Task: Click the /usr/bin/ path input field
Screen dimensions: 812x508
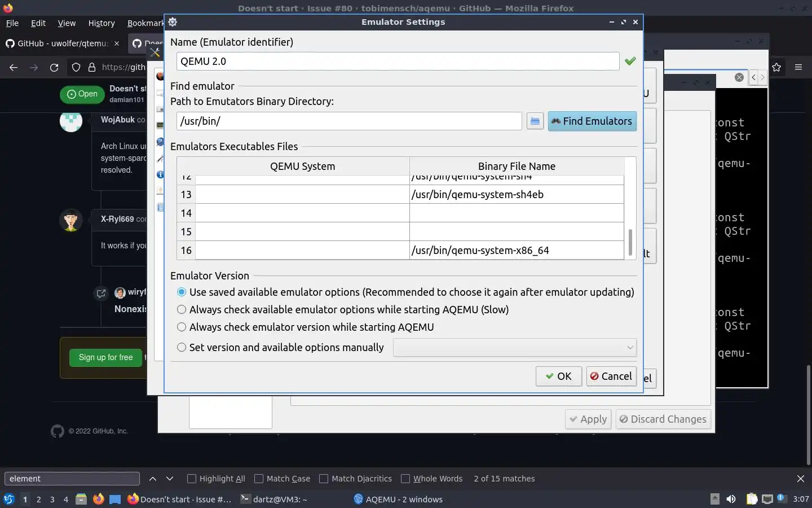Action: [x=349, y=121]
